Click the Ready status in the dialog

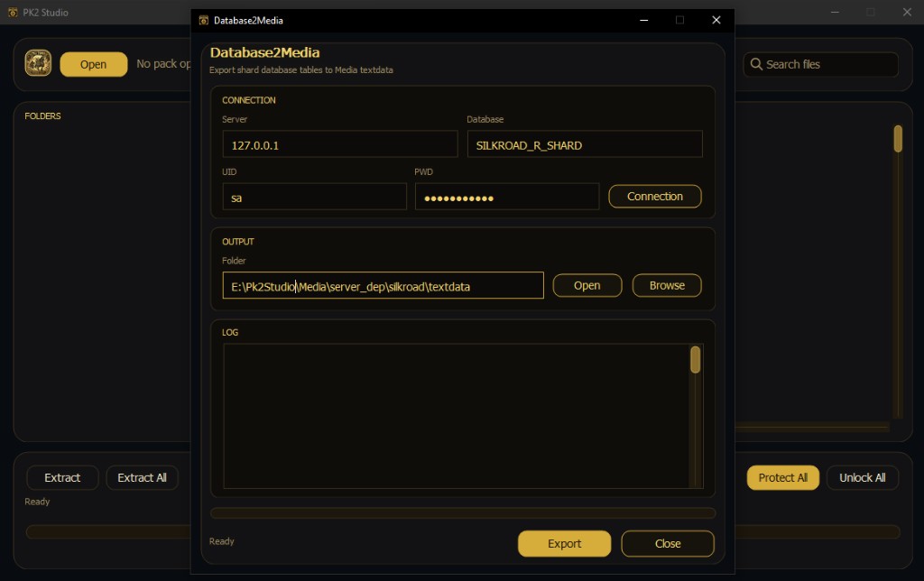pos(222,541)
